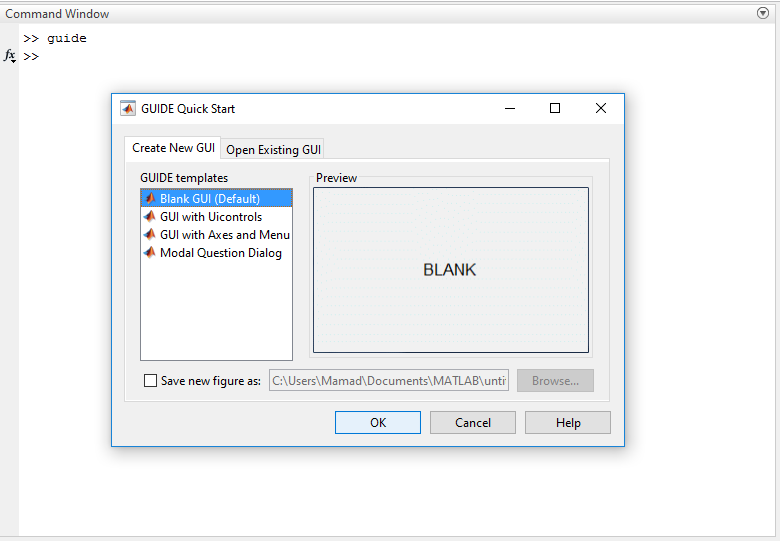Screen dimensions: 780x541
Task: Maximize the GUIDE Quick Start dialog
Action: point(555,108)
